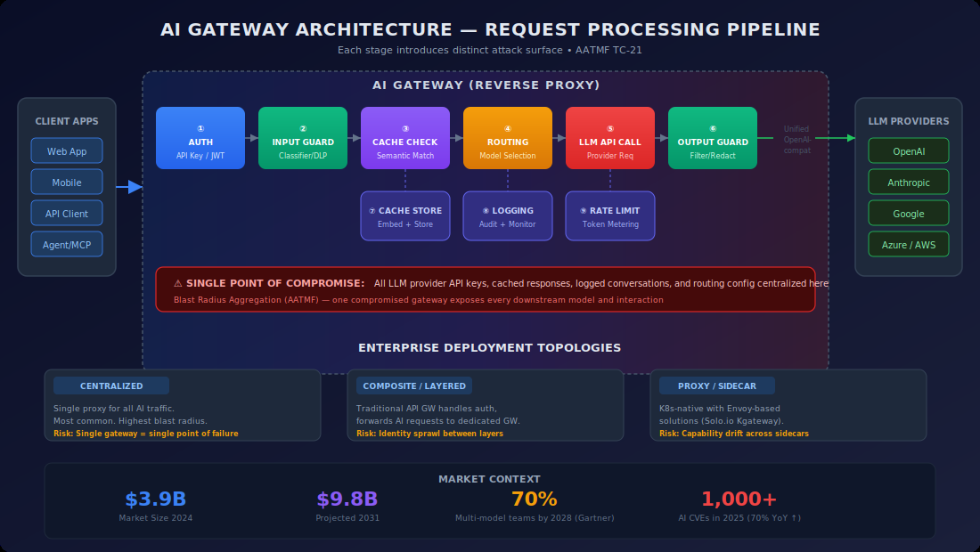Expand the PROXY / SIDECAR topology card

click(716, 386)
